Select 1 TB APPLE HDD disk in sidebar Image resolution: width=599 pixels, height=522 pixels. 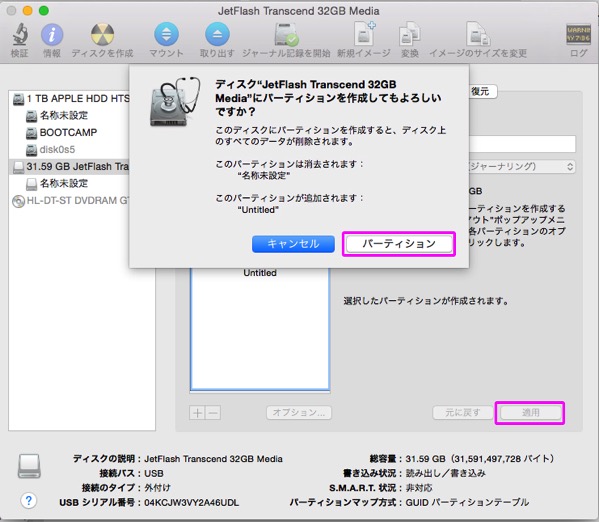point(71,99)
